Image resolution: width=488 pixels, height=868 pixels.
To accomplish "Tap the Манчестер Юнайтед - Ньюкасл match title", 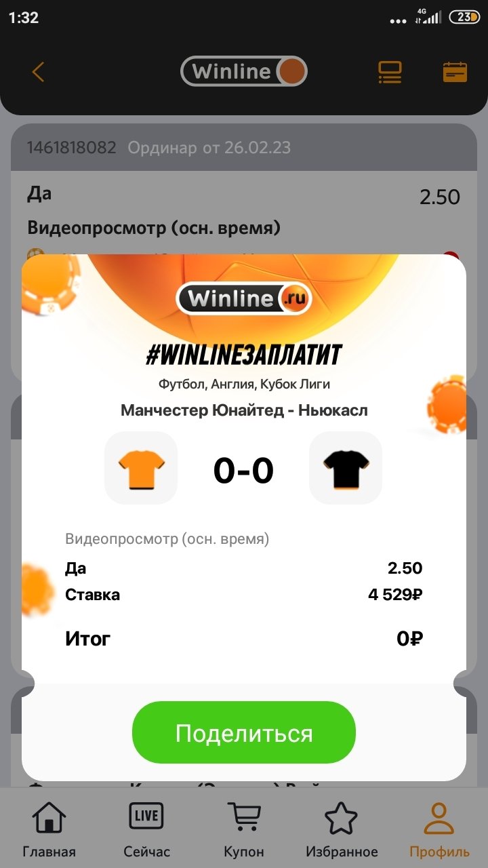I will point(244,410).
